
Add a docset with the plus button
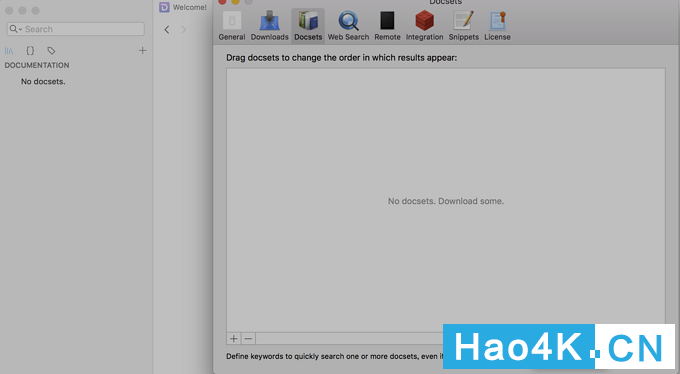coord(234,338)
